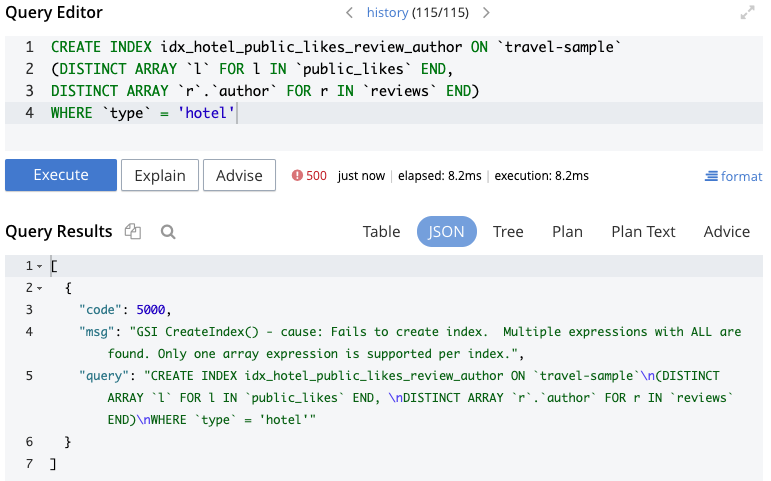Screen dimensions: 771x481
Task: Fold the JSON object at line 2
Action: click(x=39, y=288)
